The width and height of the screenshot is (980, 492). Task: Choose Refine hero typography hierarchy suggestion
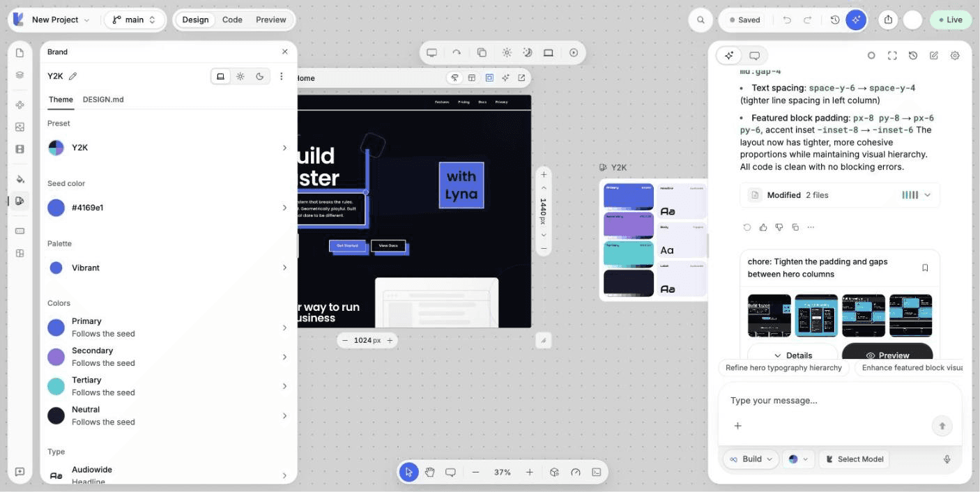[783, 368]
